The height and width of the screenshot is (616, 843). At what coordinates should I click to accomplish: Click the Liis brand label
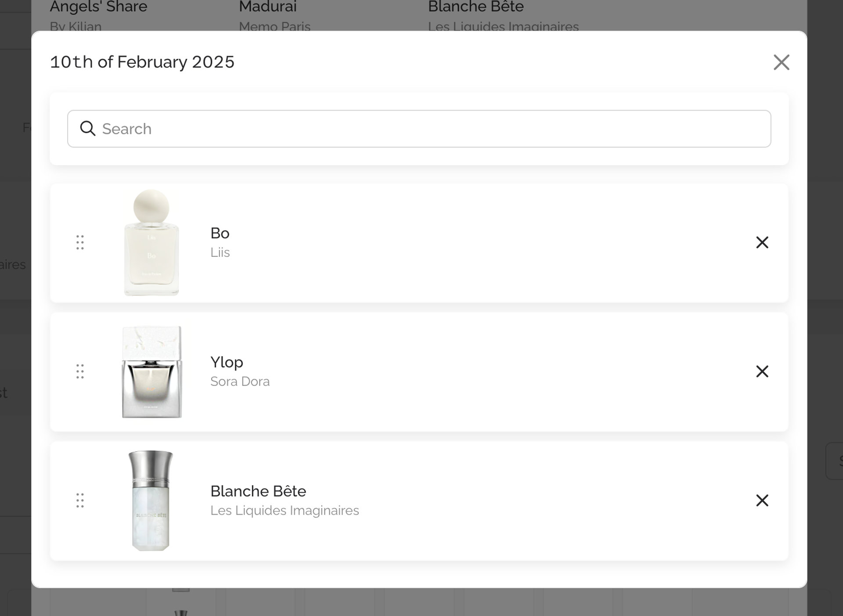[x=220, y=252]
